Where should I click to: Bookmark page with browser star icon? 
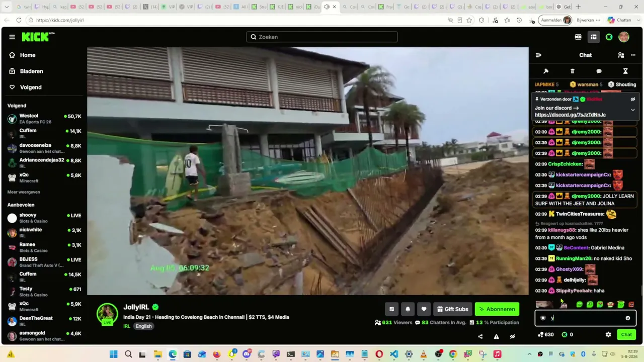469,20
